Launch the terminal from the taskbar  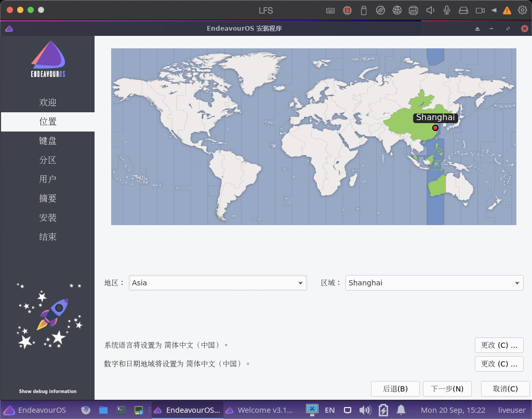[121, 410]
